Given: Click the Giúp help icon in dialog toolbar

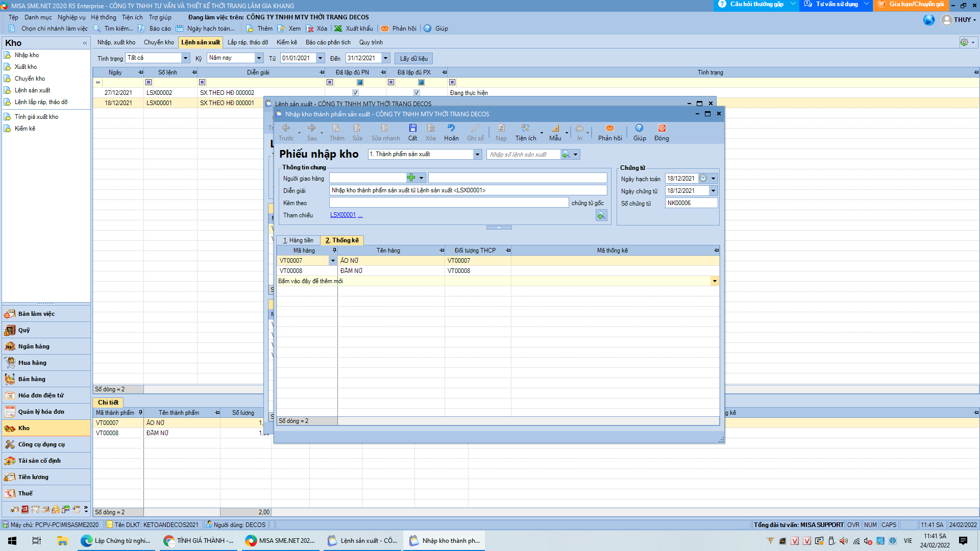Looking at the screenshot, I should tap(639, 128).
